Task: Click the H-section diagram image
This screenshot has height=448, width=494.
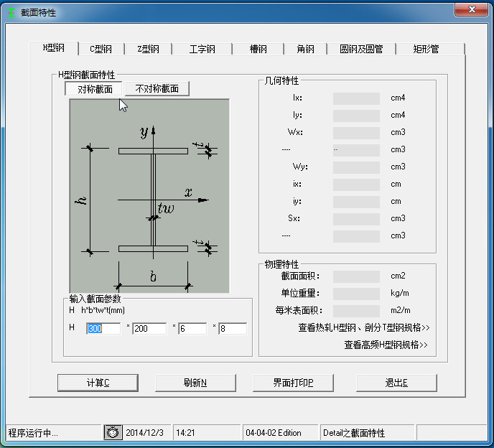Action: coord(149,196)
